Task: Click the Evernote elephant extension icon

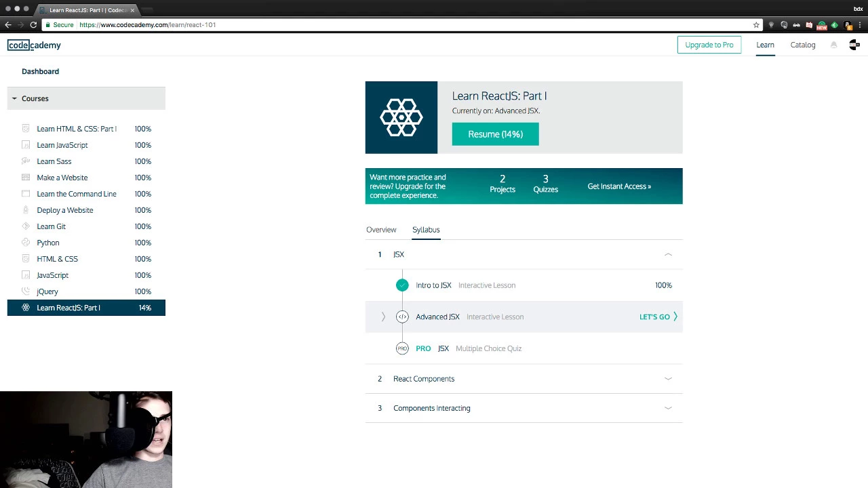Action: click(x=784, y=24)
